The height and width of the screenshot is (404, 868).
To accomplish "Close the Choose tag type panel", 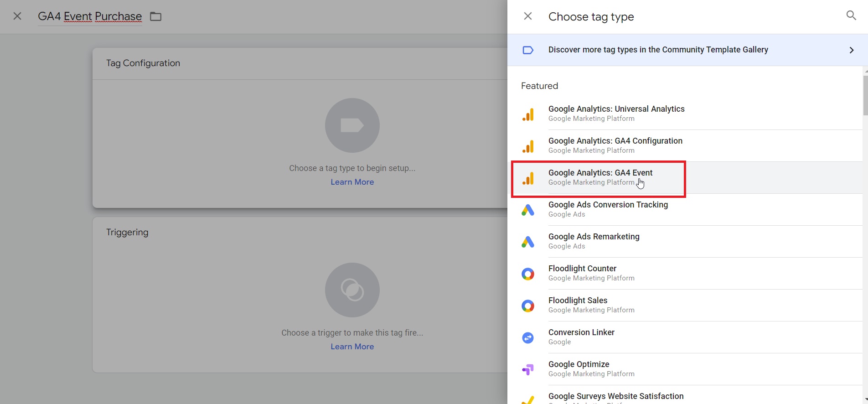I will (x=528, y=16).
